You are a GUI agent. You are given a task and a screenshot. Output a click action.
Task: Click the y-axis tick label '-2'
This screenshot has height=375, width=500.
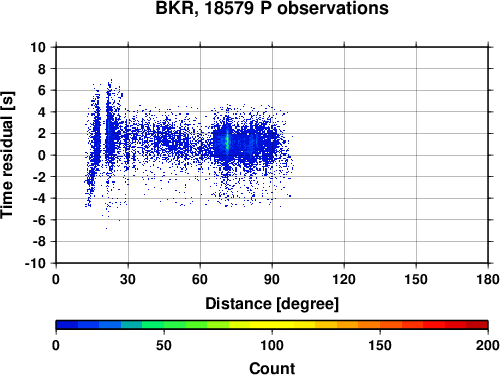pyautogui.click(x=39, y=177)
